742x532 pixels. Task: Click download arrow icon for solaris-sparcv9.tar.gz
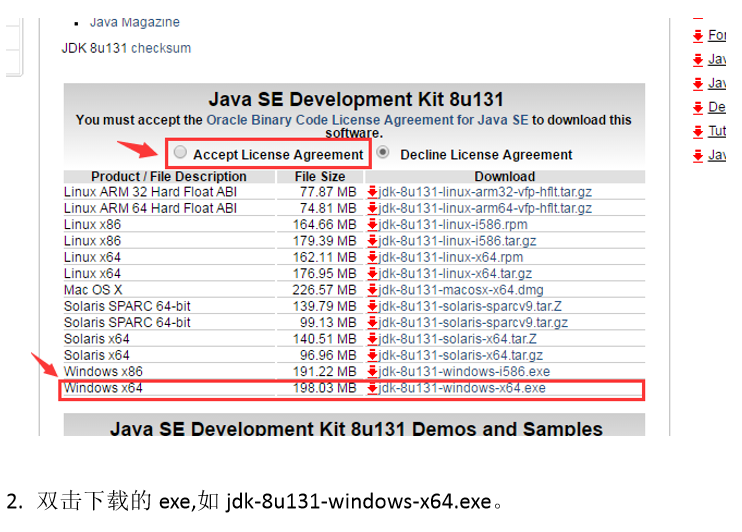(372, 323)
